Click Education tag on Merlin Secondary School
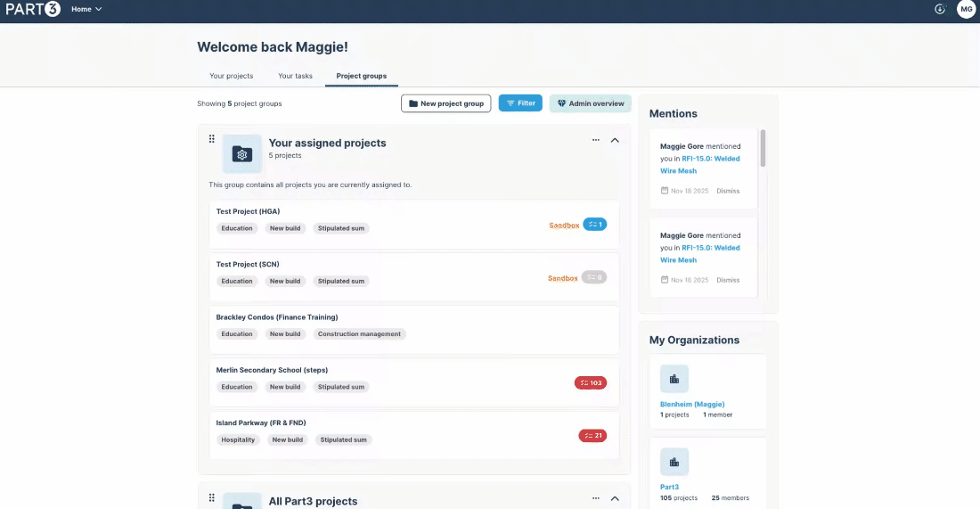Viewport: 980px width, 509px height. 237,387
